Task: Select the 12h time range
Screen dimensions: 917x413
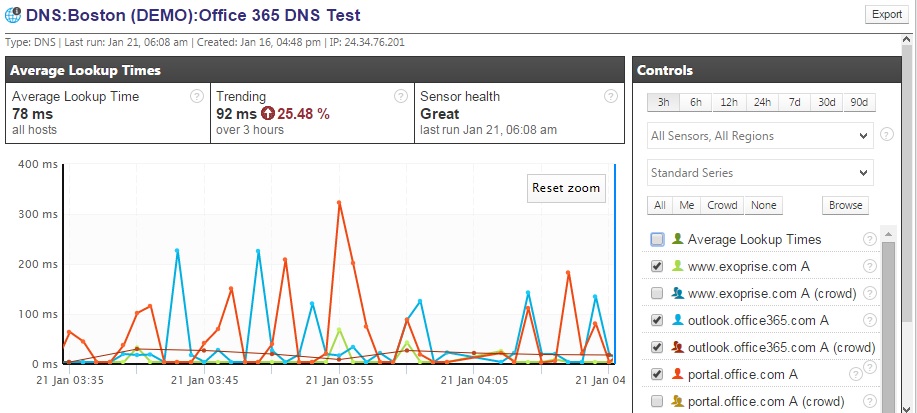Action: pyautogui.click(x=729, y=102)
